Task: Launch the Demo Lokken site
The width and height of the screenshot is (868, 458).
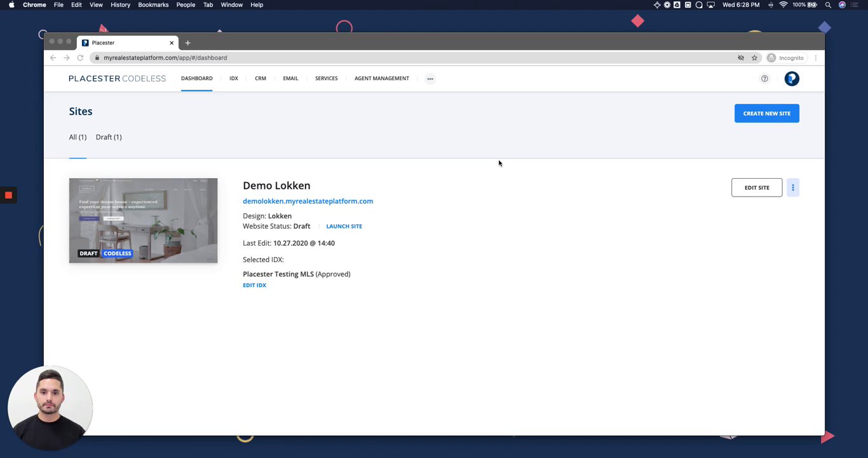Action: click(x=344, y=226)
